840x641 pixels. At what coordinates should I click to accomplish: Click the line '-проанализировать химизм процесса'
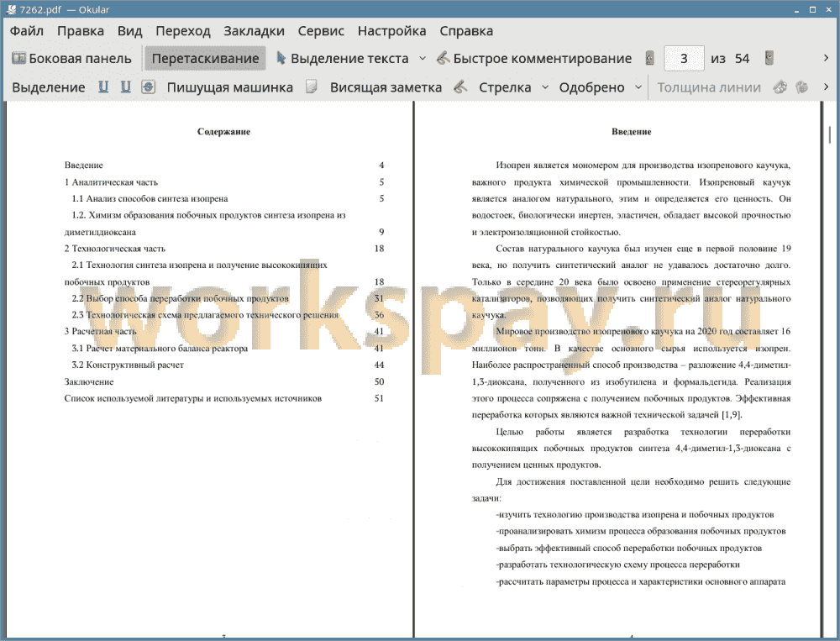pos(641,532)
